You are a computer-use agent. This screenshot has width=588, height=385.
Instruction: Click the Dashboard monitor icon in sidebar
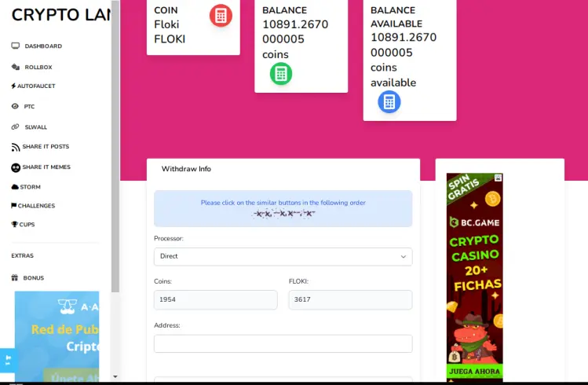pyautogui.click(x=16, y=46)
